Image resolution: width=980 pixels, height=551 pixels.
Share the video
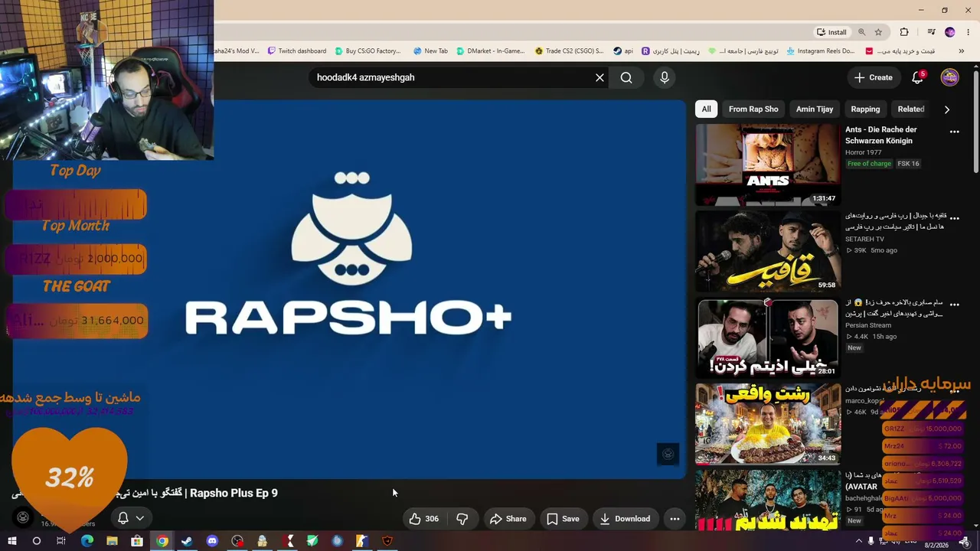pos(508,519)
